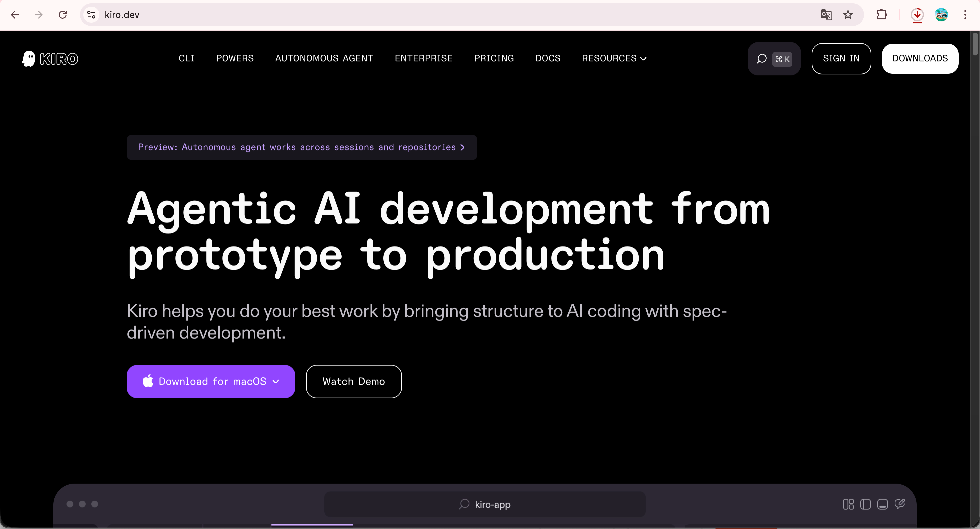Open the Chrome profile avatar
The image size is (980, 529).
(x=942, y=15)
